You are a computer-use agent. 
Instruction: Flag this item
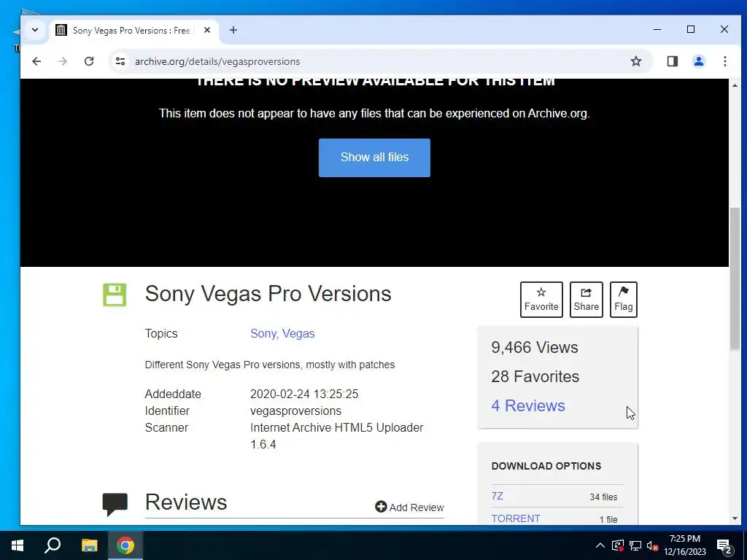tap(623, 300)
